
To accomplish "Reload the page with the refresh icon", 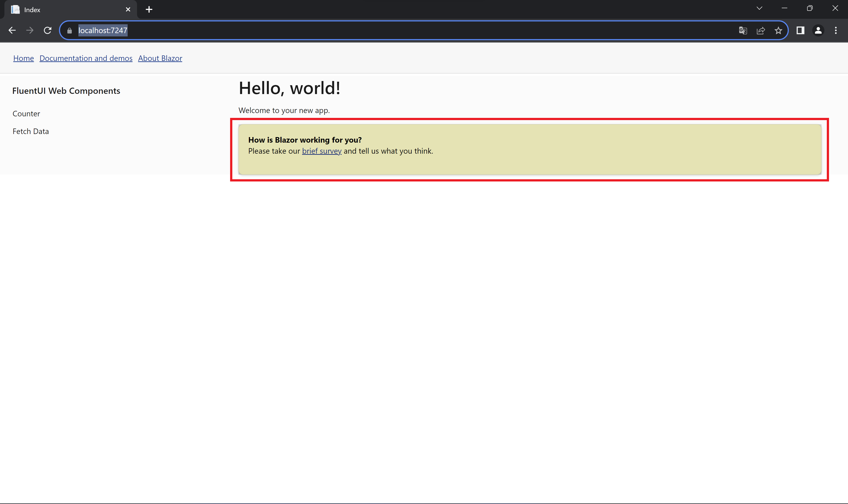I will 47,30.
